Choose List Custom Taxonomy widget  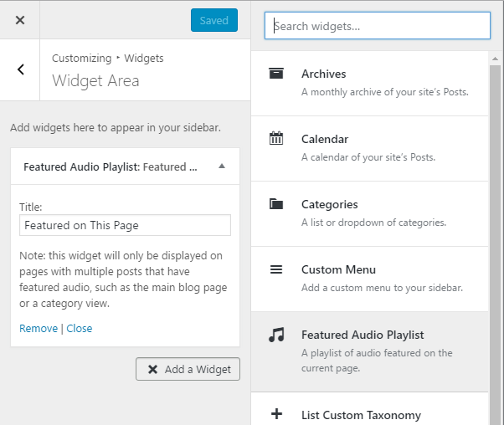370,409
